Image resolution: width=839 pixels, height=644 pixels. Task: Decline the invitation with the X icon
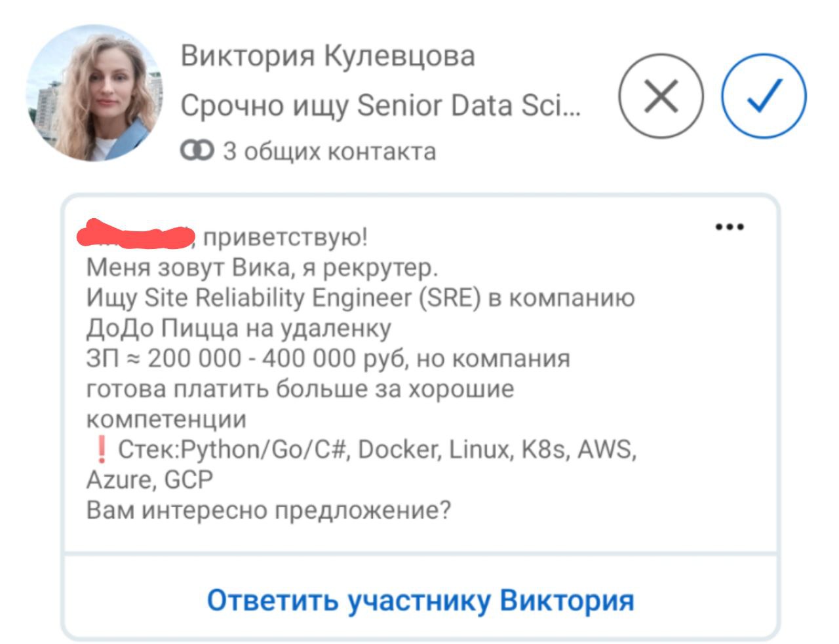coord(661,96)
